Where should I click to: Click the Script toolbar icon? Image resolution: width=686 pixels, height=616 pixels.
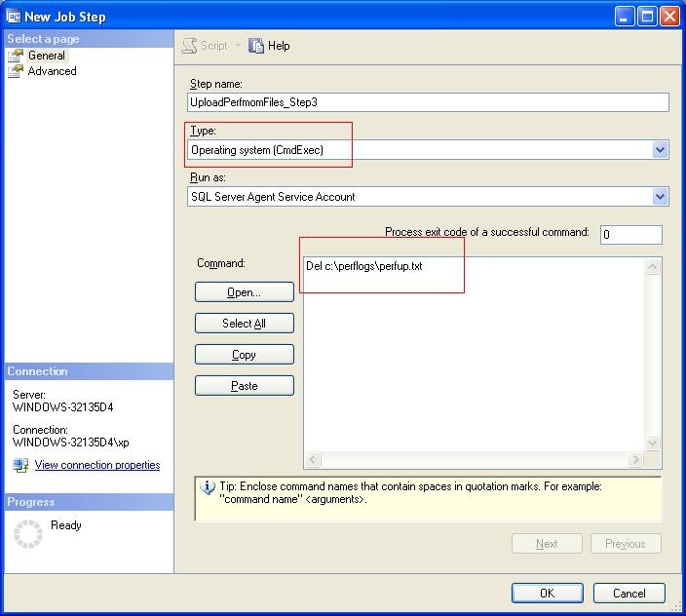[x=190, y=46]
